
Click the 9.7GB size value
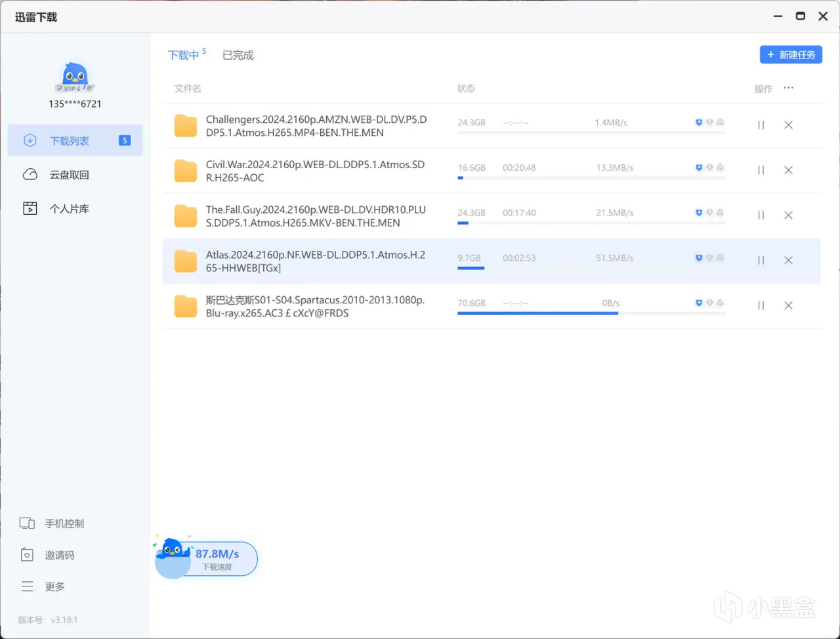(469, 258)
